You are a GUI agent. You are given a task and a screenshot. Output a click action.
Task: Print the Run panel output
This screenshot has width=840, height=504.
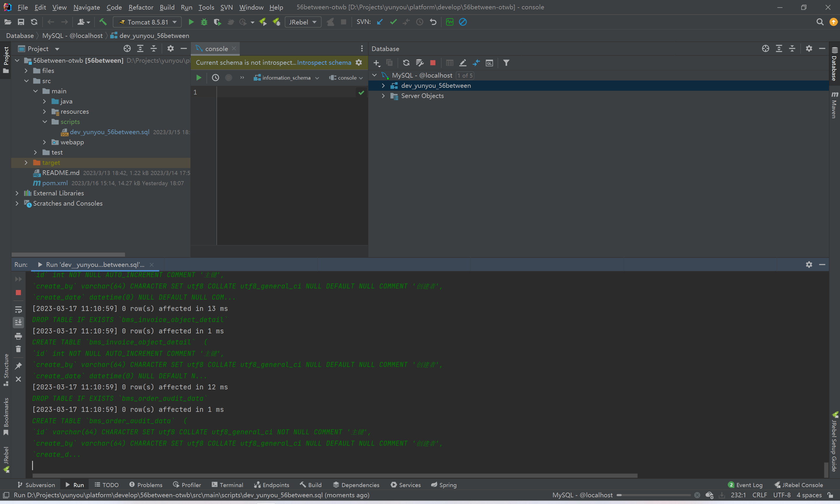click(x=18, y=336)
